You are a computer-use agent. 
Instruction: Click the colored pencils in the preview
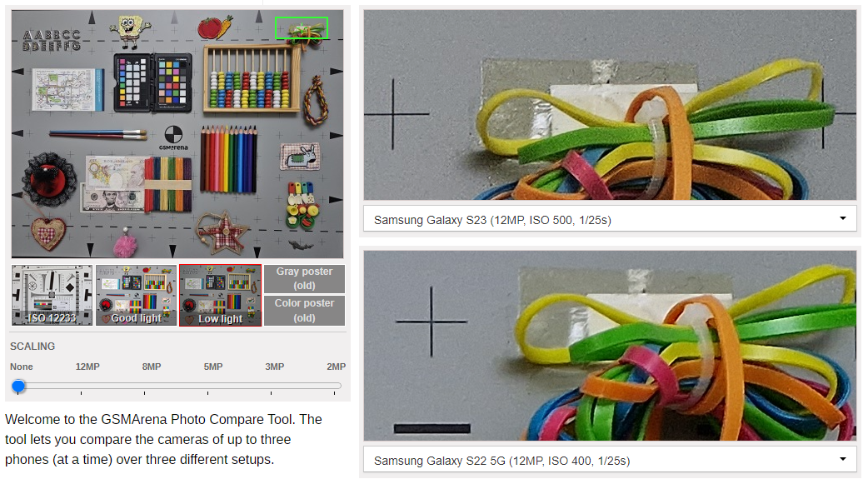tap(228, 159)
